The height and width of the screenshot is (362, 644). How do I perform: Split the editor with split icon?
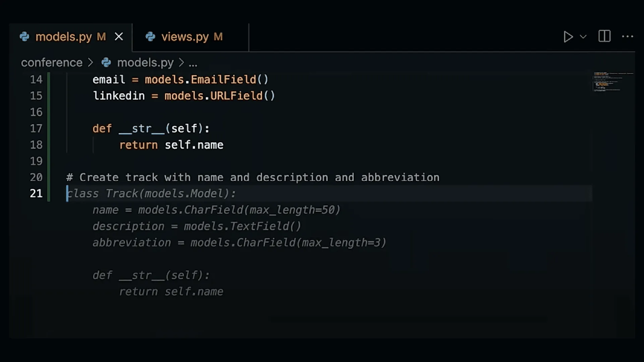(604, 36)
